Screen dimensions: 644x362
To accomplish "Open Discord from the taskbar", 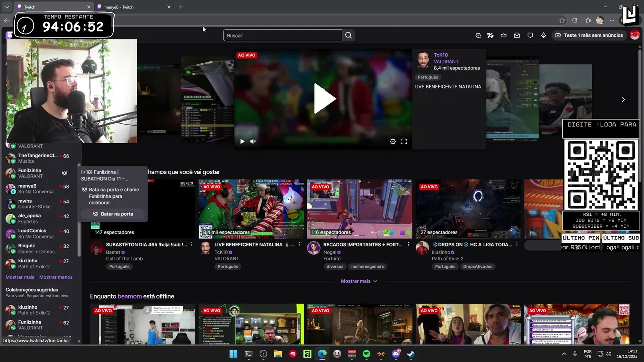I will coord(396,354).
